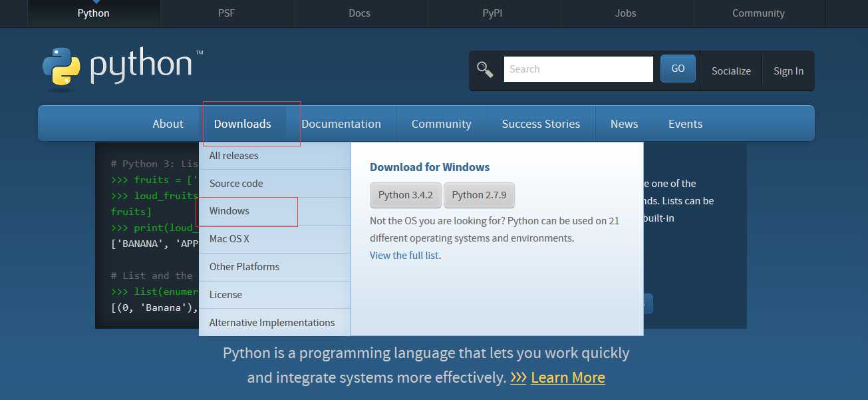Click the Python logo
The height and width of the screenshot is (400, 868).
(122, 69)
